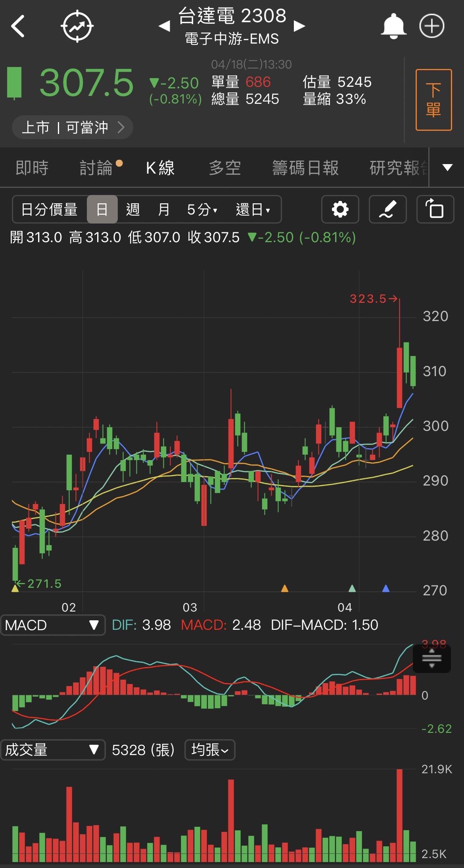Open chart settings gear icon
Image resolution: width=464 pixels, height=868 pixels.
tap(340, 209)
